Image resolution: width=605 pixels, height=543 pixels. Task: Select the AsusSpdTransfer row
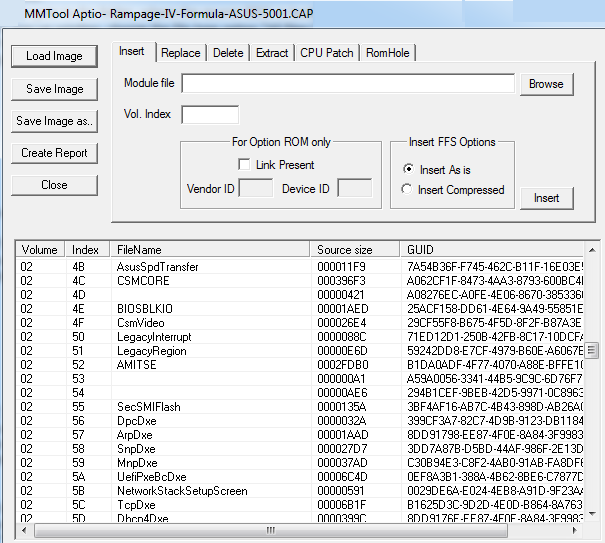300,267
